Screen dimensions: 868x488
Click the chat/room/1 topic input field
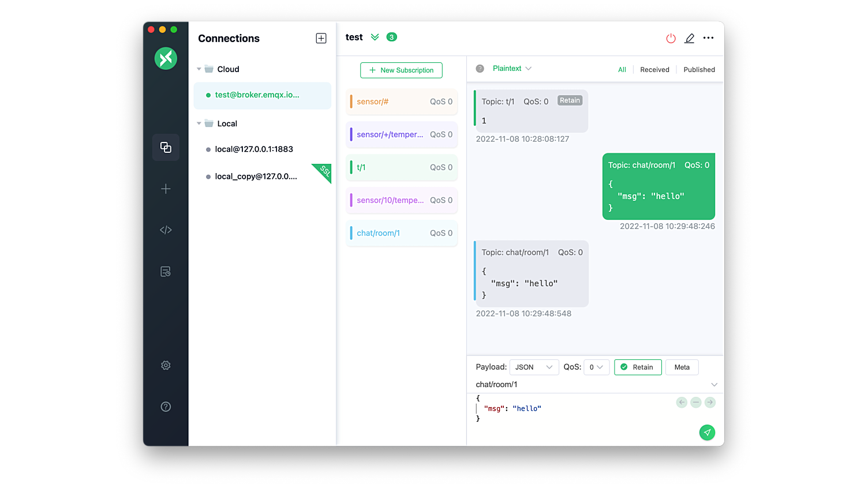click(x=577, y=384)
